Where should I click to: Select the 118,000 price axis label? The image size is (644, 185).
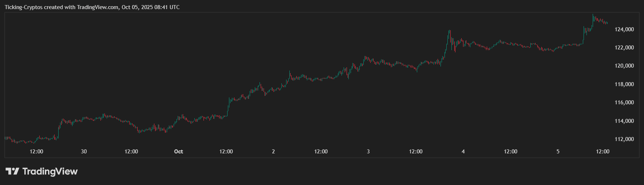click(x=624, y=84)
